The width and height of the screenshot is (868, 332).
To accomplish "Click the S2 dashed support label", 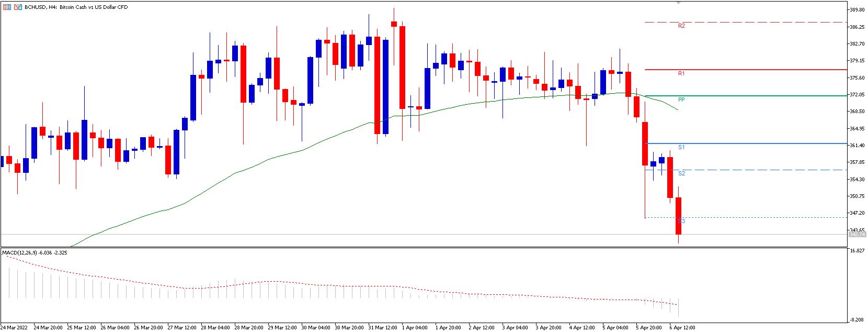I will coord(681,173).
